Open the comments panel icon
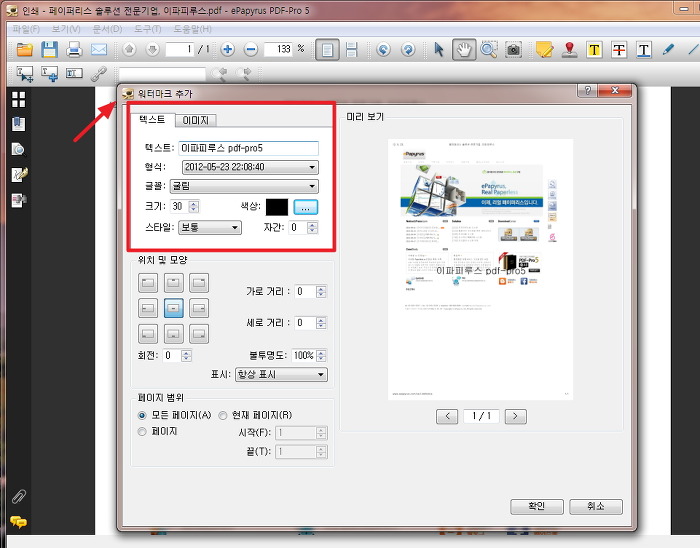Viewport: 700px width, 548px height. pyautogui.click(x=18, y=521)
